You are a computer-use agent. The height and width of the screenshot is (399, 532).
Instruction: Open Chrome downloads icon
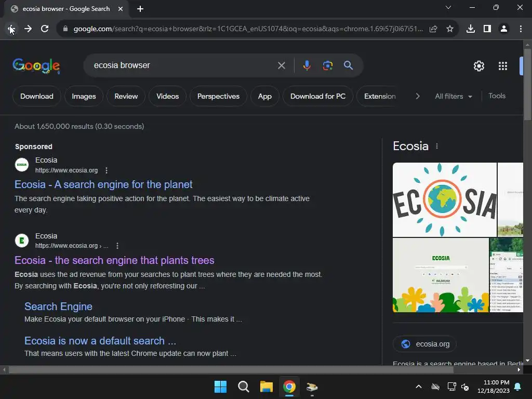[471, 29]
